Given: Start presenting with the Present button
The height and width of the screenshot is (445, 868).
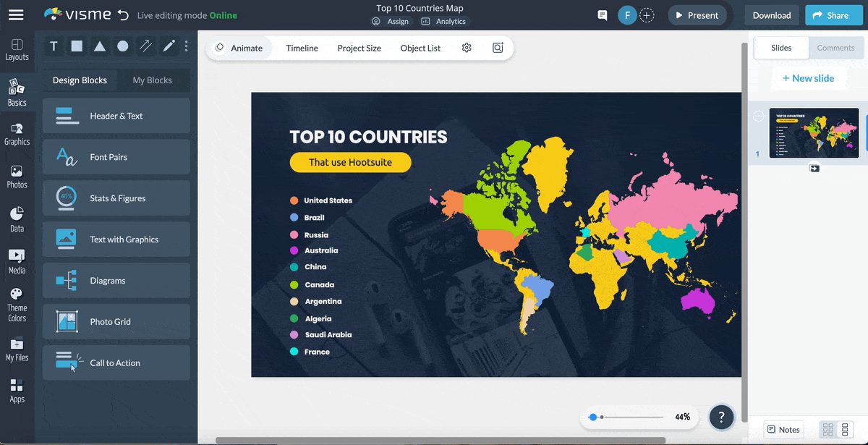Looking at the screenshot, I should point(697,14).
